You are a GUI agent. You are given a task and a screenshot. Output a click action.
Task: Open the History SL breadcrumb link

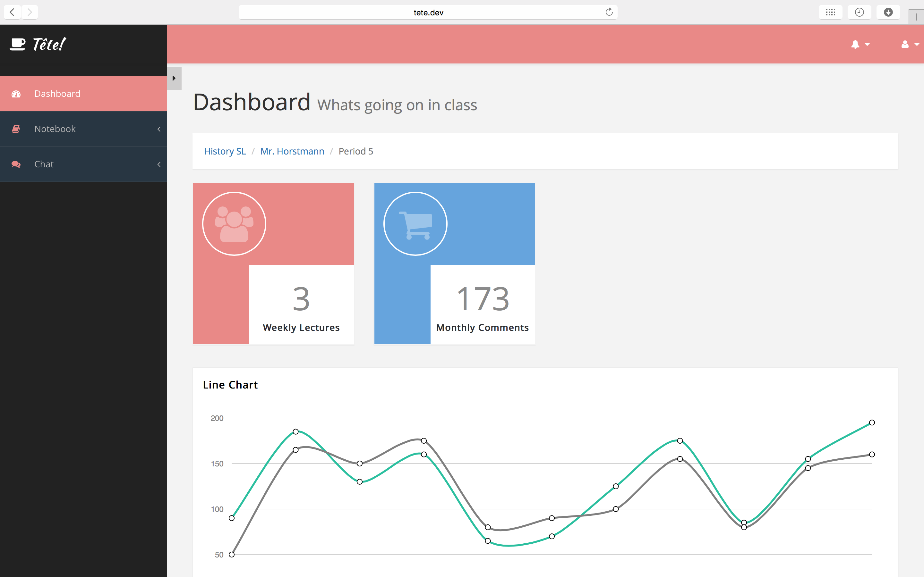(x=225, y=151)
